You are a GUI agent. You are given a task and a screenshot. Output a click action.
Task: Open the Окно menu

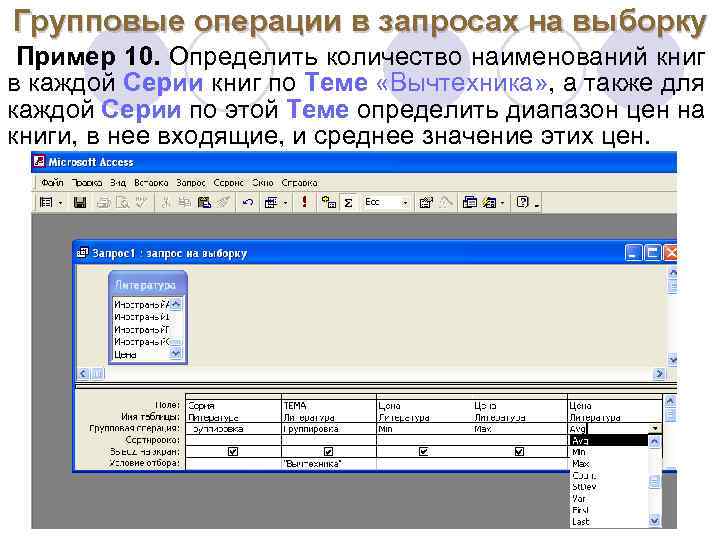[263, 183]
